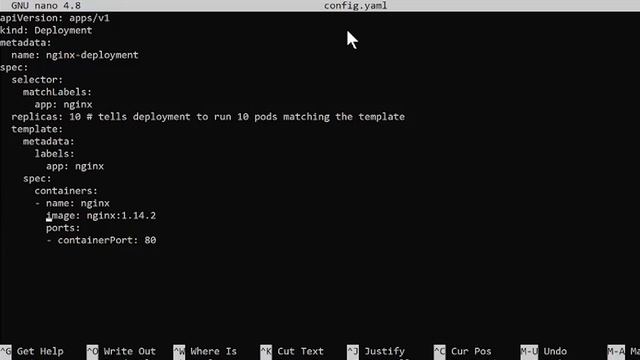Click the ^G key indicator
640x360 pixels.
(x=6, y=351)
